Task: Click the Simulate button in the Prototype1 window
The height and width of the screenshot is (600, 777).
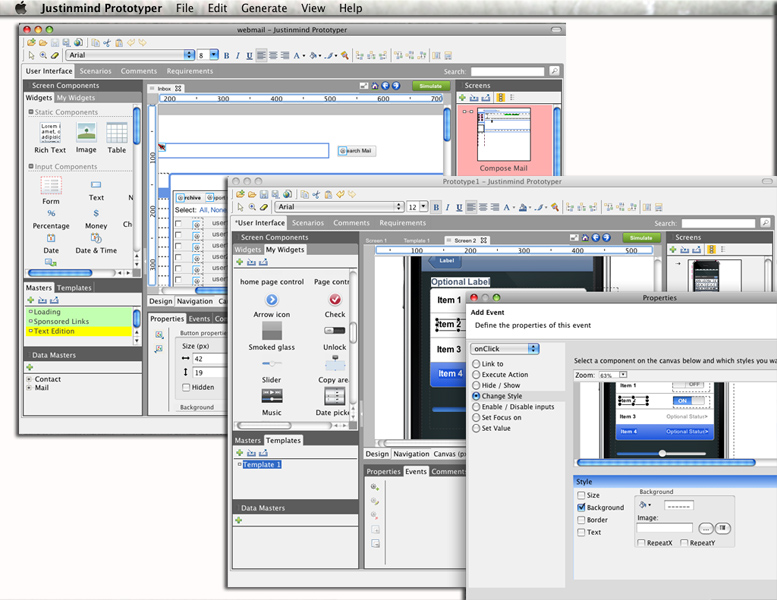Action: (641, 238)
